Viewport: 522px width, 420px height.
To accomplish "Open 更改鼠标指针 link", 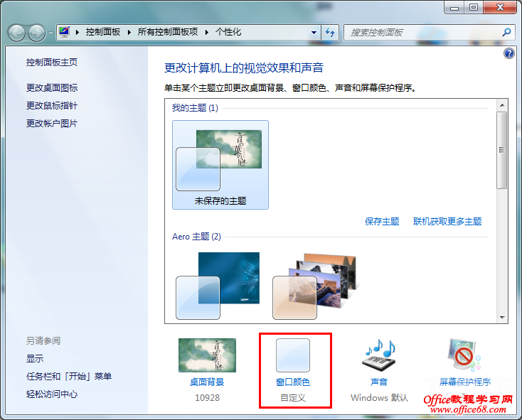I will point(52,106).
